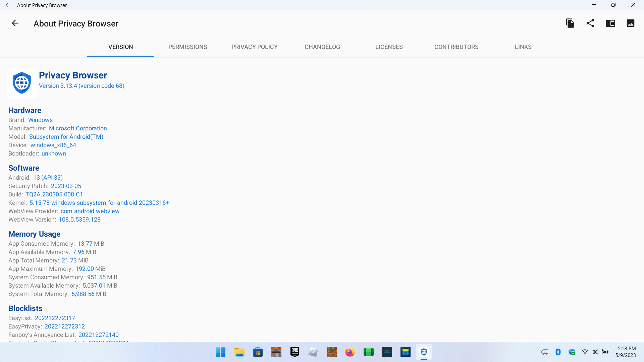Click the 5:18 PM clock
This screenshot has height=362, width=644.
pos(627,349)
